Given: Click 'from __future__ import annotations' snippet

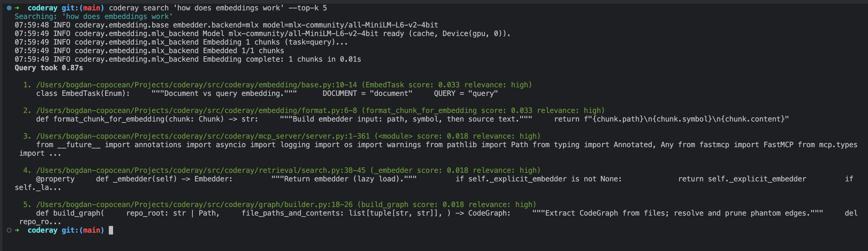Looking at the screenshot, I should (108, 145).
